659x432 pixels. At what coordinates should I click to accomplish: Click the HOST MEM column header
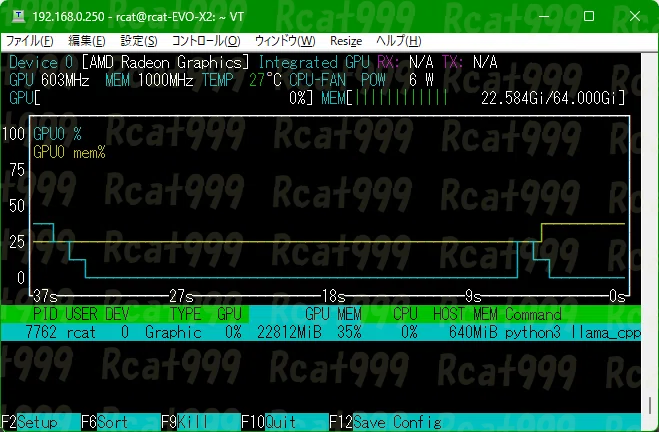pyautogui.click(x=465, y=314)
